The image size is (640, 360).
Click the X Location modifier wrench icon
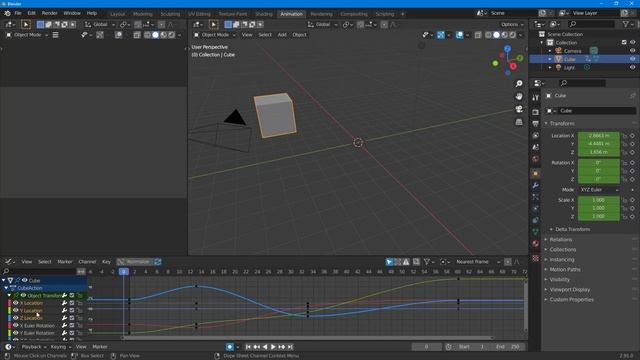64,303
